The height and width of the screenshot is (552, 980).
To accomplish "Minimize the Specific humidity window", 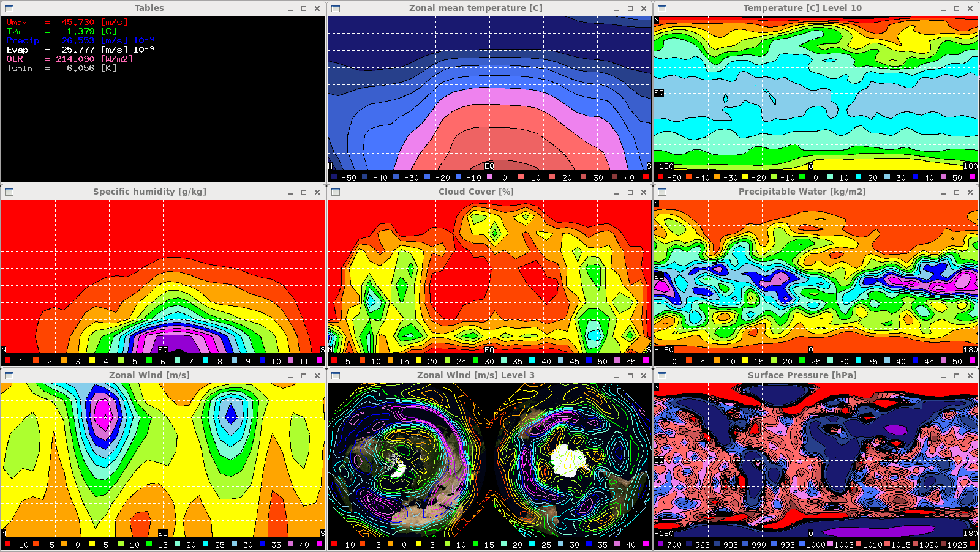I will click(x=290, y=192).
